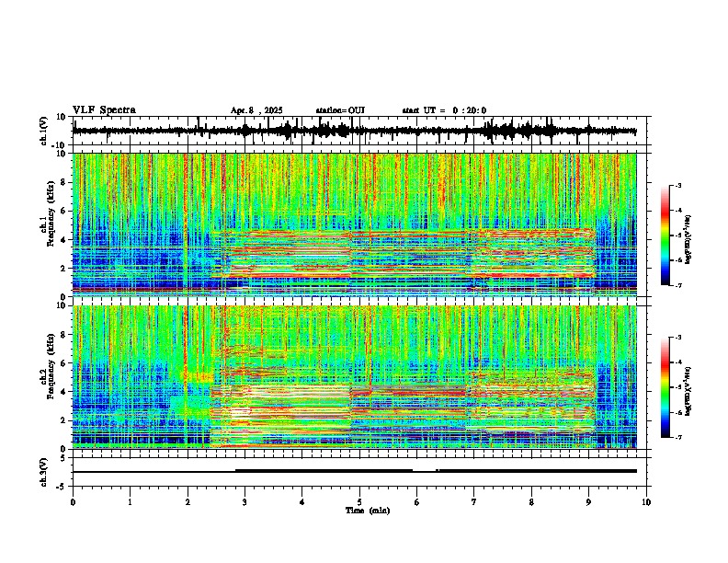Screen dimensions: 728x563
Task: Click the "station=OUJ" label
Action: pos(340,110)
